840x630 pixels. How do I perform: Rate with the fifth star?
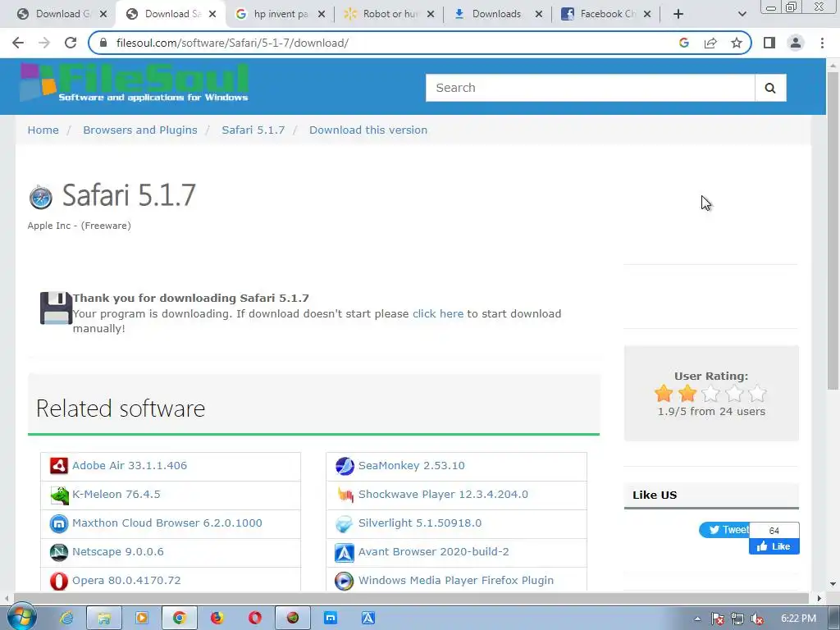[x=757, y=394]
